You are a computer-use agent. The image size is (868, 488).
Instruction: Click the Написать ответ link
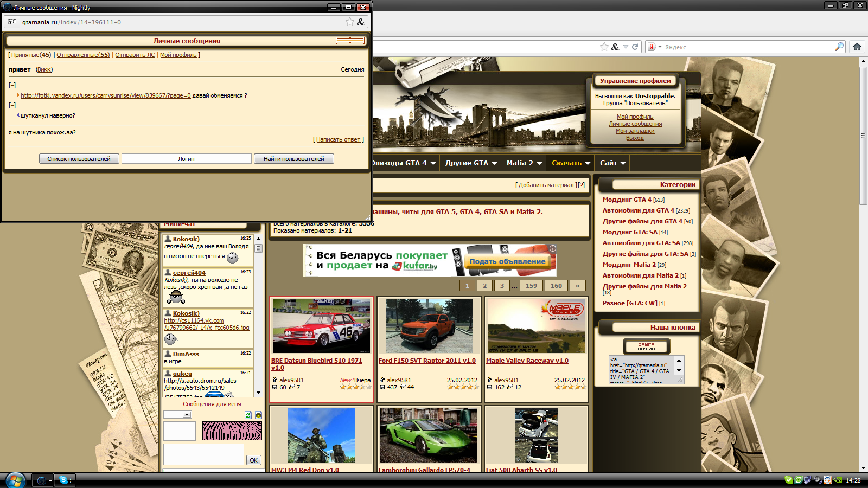coord(338,139)
